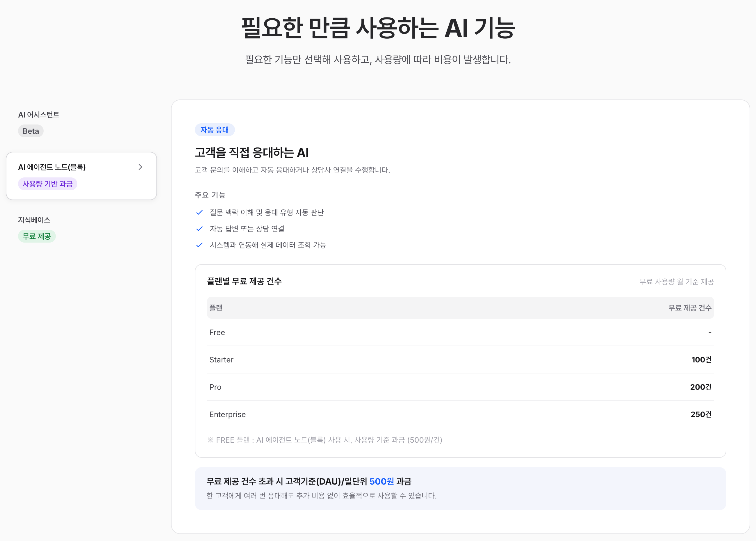
Task: Click the dash value in Free row
Action: click(x=710, y=332)
